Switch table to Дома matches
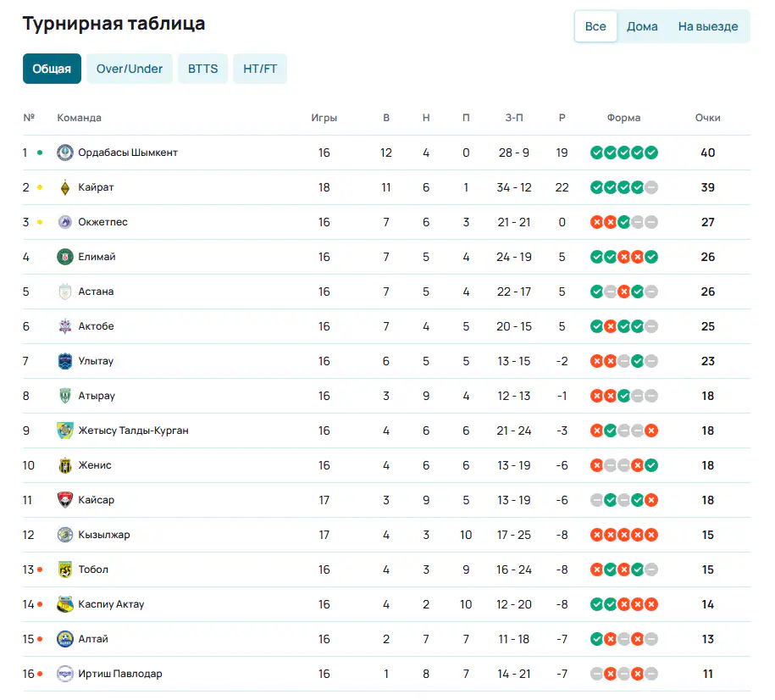The width and height of the screenshot is (775, 700). pos(642,26)
